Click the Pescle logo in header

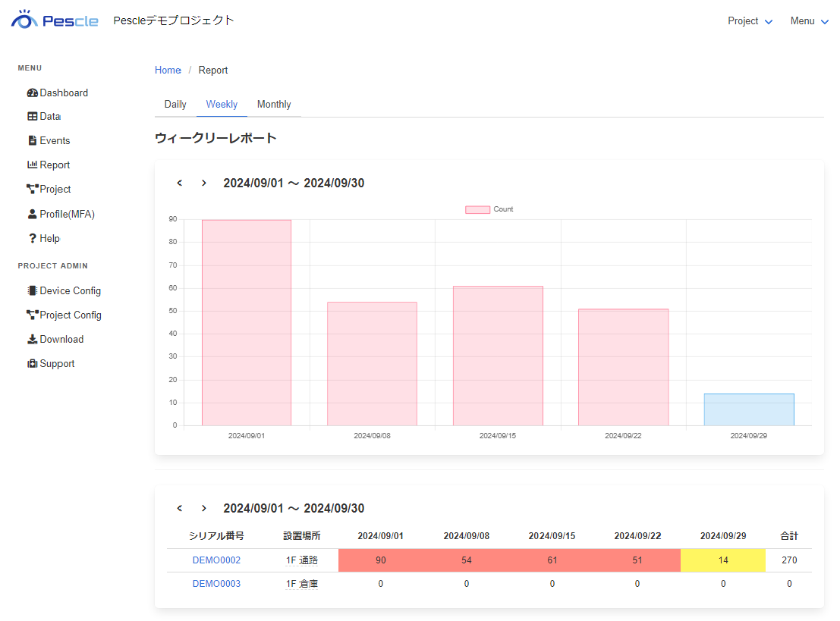55,20
